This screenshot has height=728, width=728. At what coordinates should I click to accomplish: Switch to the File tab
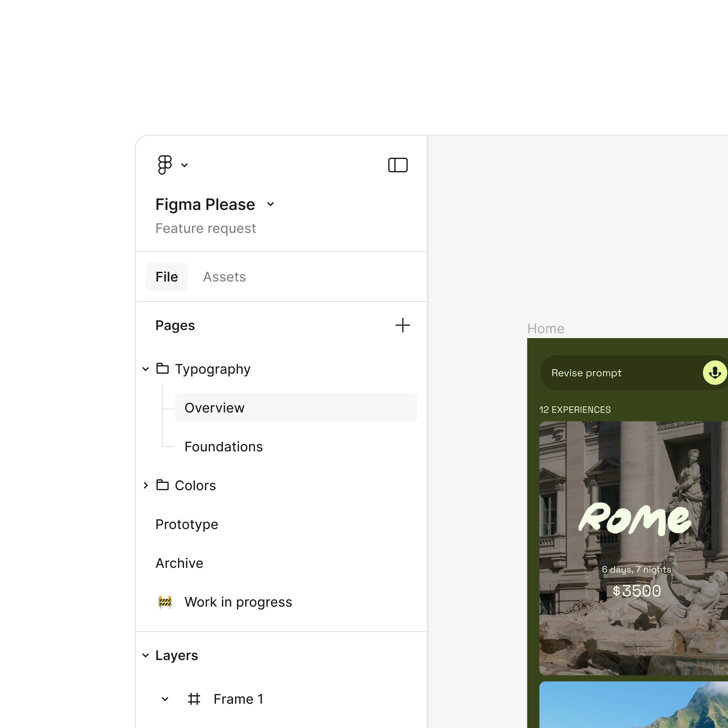point(167,277)
